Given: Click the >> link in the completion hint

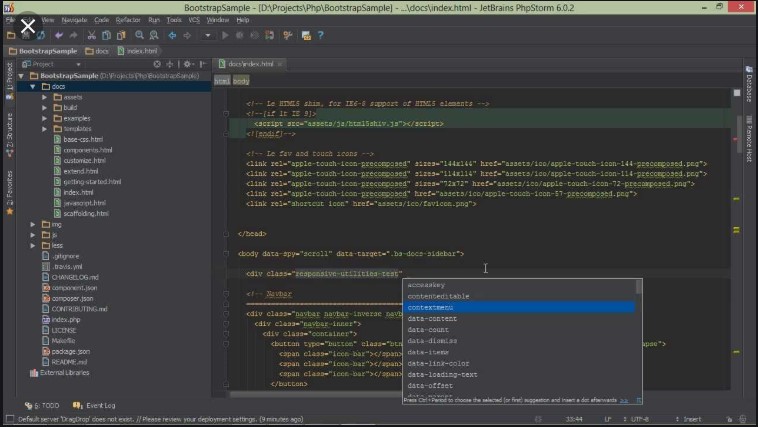Looking at the screenshot, I should click(x=624, y=400).
